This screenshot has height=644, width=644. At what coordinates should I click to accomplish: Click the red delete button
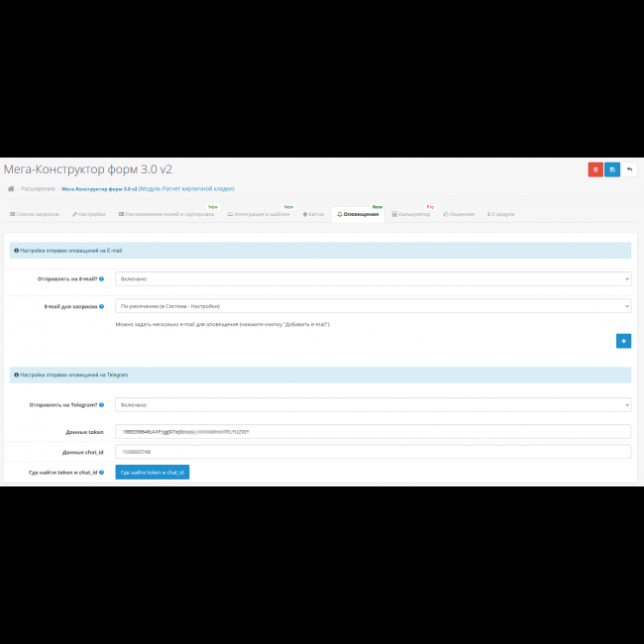pyautogui.click(x=595, y=170)
